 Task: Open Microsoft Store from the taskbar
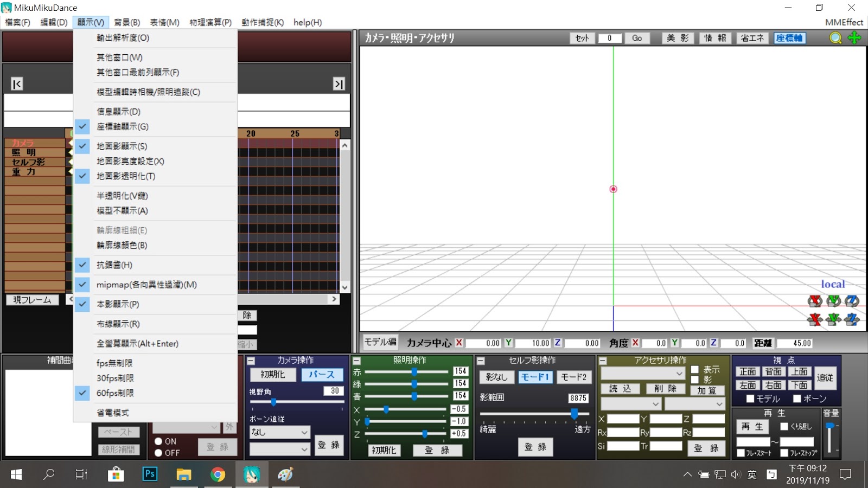115,474
